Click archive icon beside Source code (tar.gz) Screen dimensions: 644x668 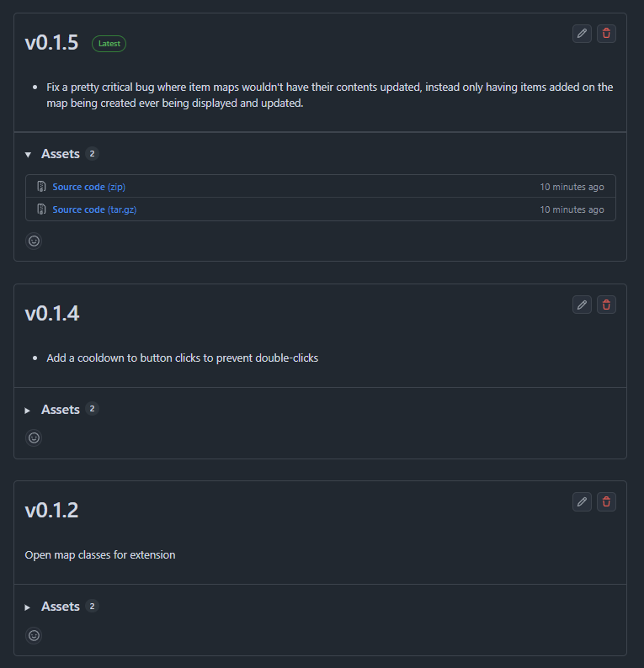point(41,209)
